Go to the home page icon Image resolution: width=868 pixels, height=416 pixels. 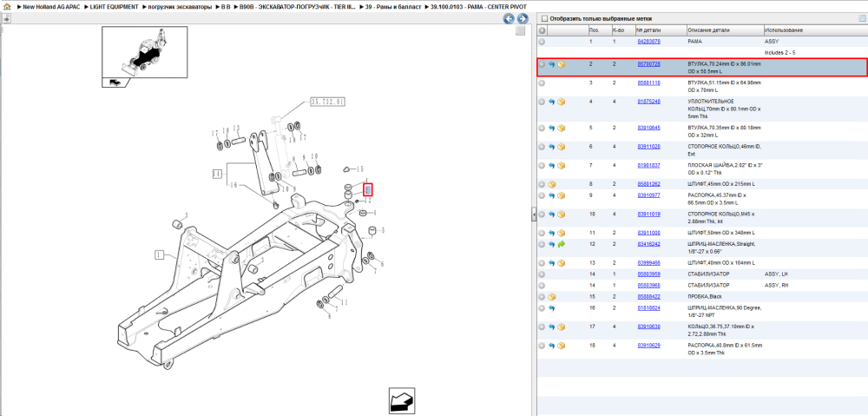[x=6, y=7]
